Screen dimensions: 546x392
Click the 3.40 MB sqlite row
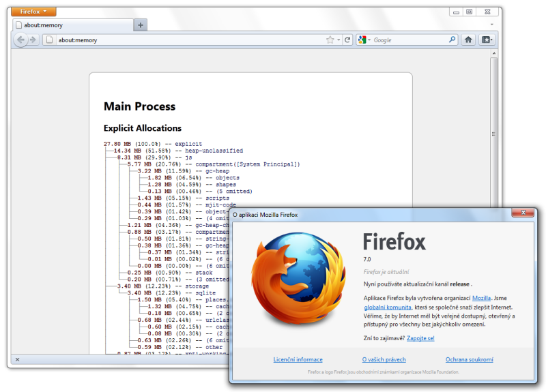171,293
